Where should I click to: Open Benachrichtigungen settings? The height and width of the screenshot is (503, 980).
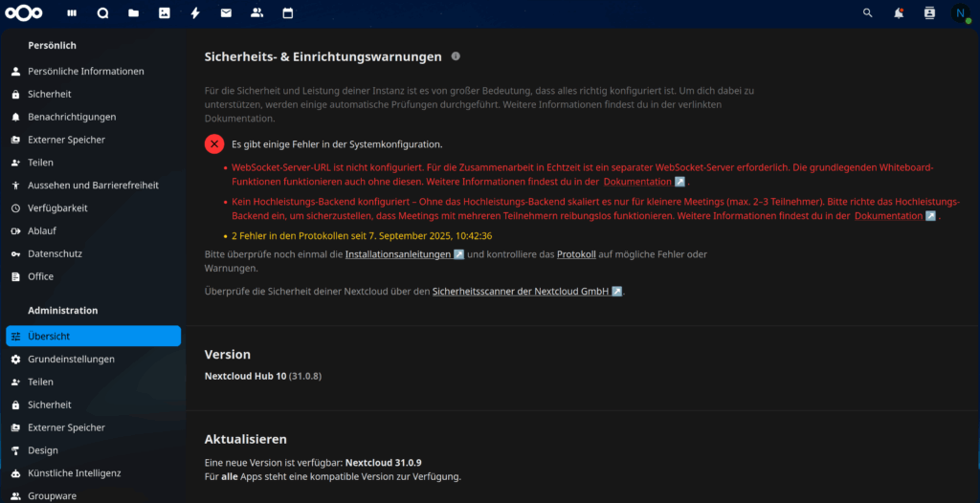click(x=94, y=117)
